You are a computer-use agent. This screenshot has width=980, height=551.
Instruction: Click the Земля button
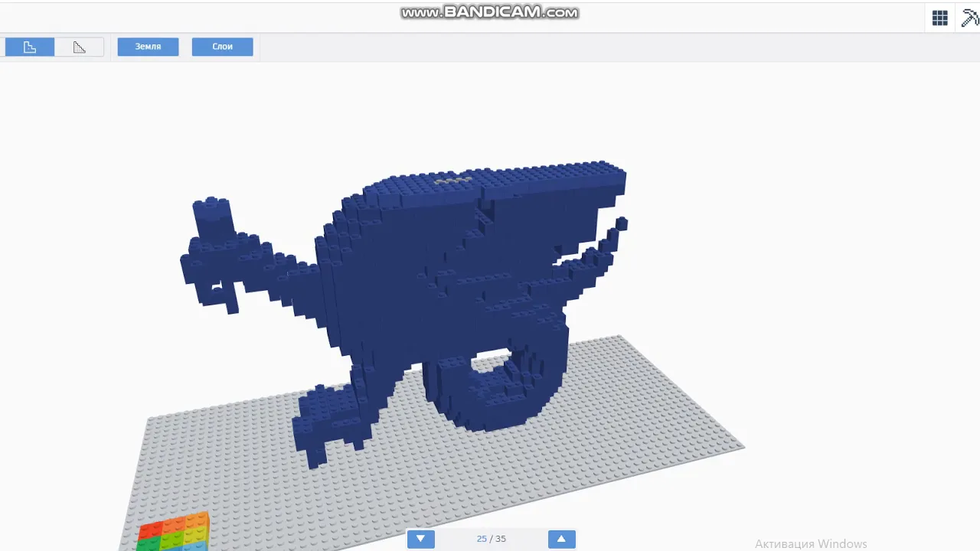(148, 47)
